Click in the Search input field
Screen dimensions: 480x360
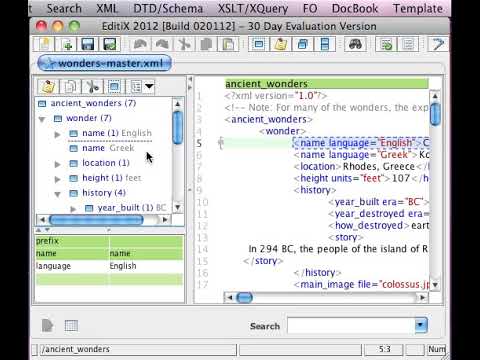tap(351, 325)
